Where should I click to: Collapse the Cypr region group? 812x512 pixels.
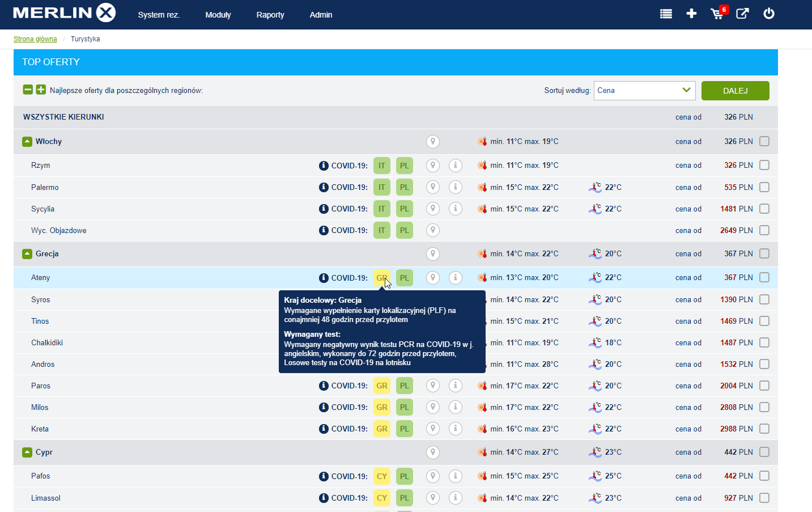click(x=27, y=452)
